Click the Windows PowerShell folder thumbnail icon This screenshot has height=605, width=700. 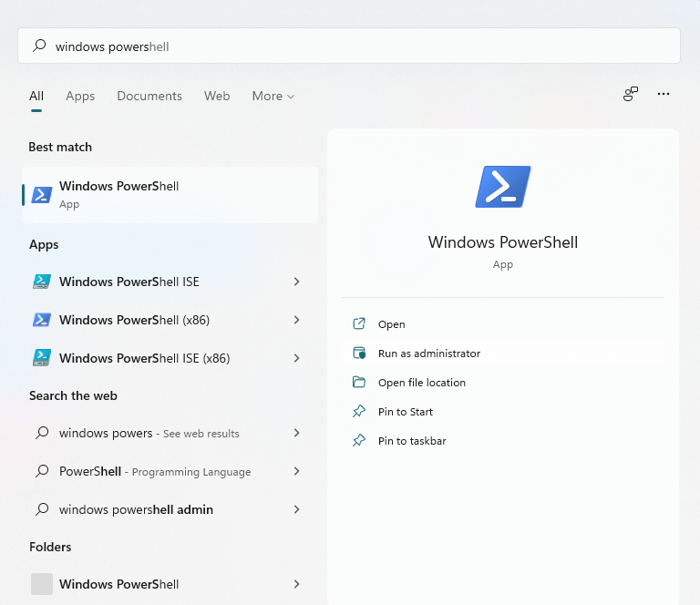coord(42,584)
